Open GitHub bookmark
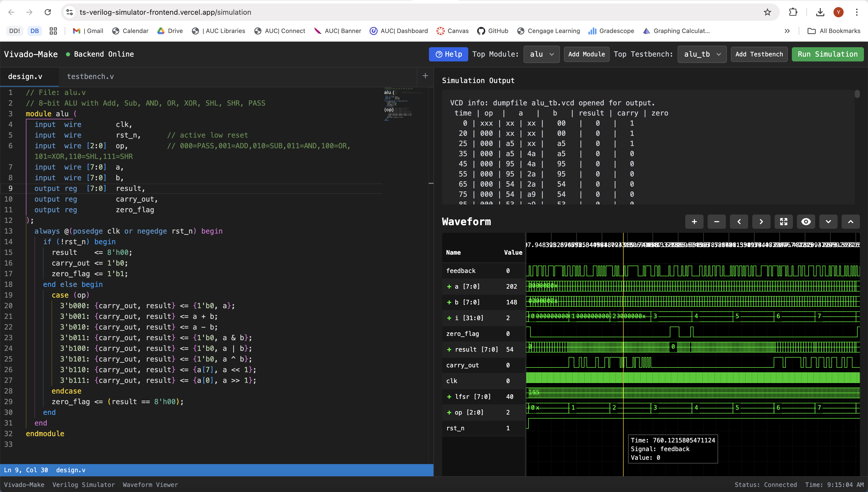This screenshot has width=868, height=492. (492, 31)
